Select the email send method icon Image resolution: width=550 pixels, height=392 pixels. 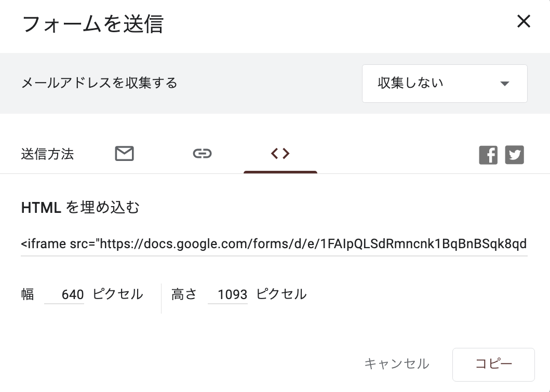pyautogui.click(x=124, y=154)
